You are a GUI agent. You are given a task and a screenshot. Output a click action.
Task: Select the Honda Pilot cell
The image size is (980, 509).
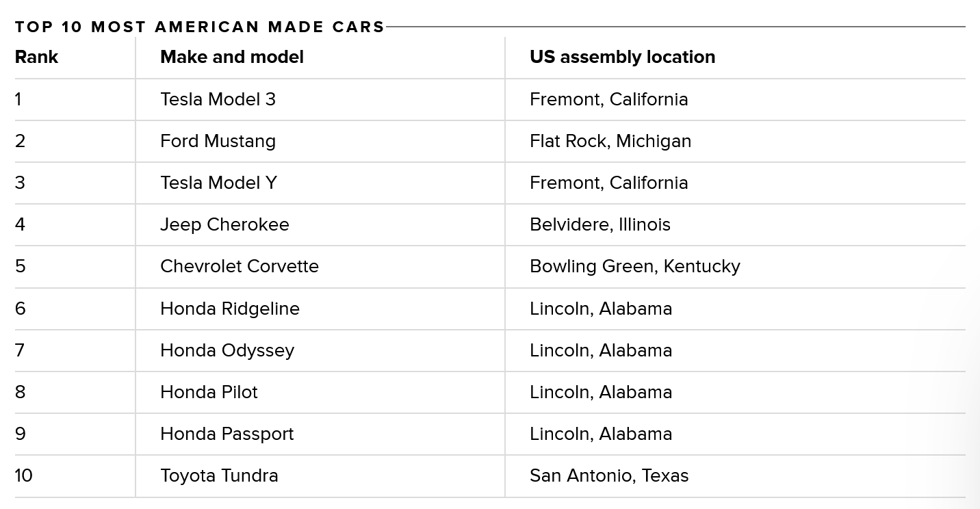(209, 392)
